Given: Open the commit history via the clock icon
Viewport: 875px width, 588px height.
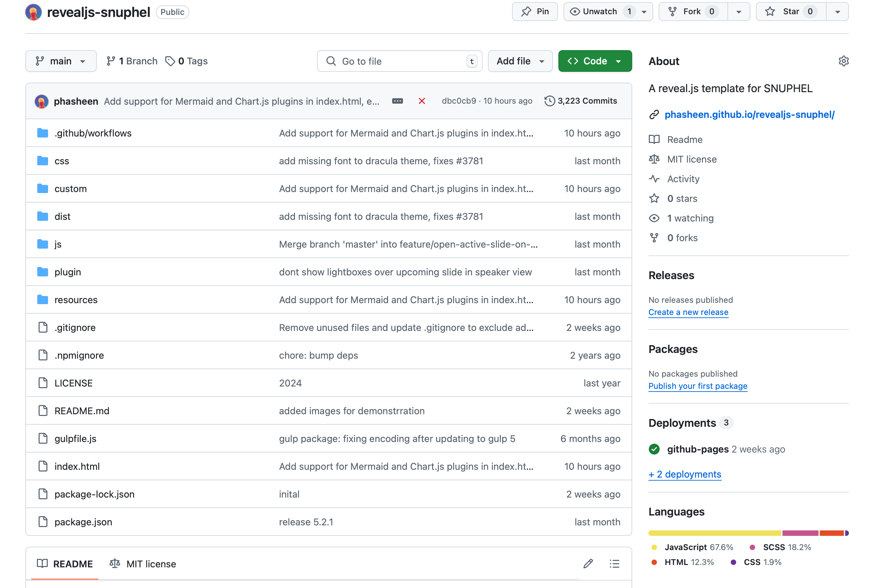Looking at the screenshot, I should click(x=549, y=101).
